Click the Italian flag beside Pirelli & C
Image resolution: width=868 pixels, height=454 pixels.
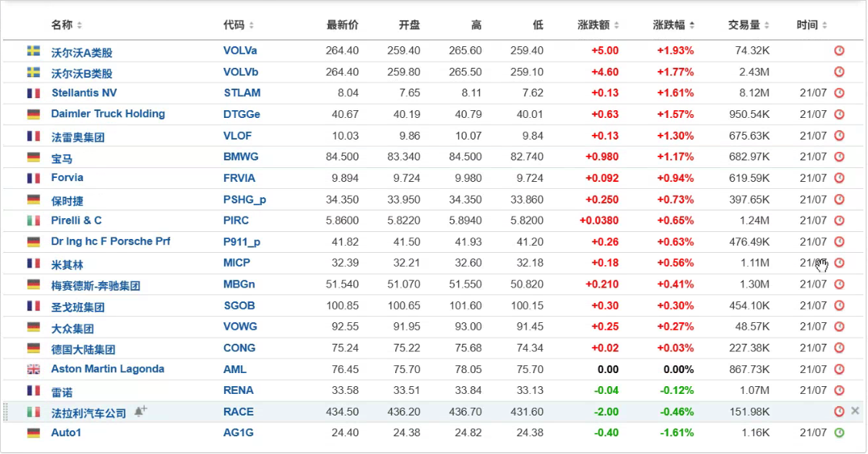click(x=34, y=220)
